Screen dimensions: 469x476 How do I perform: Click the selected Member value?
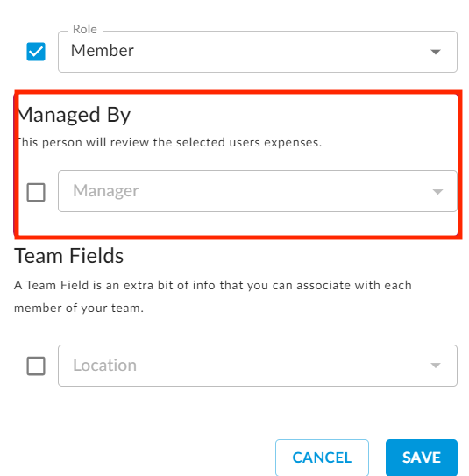103,50
